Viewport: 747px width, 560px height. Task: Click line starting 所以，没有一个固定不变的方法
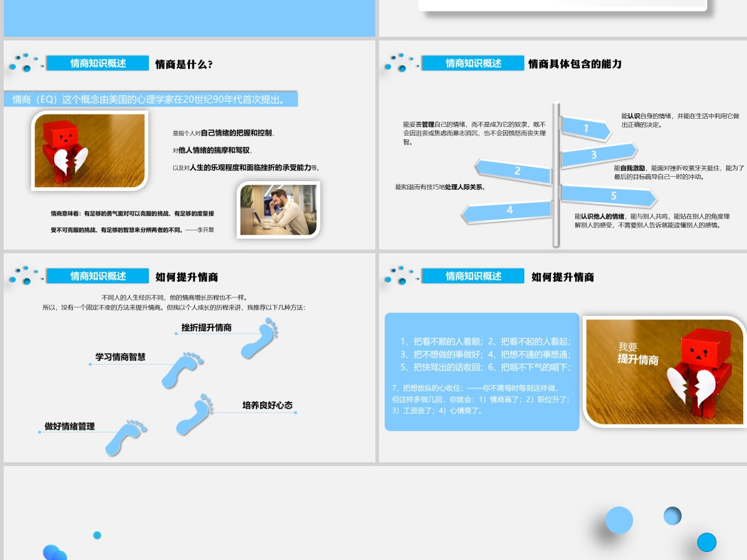(174, 307)
